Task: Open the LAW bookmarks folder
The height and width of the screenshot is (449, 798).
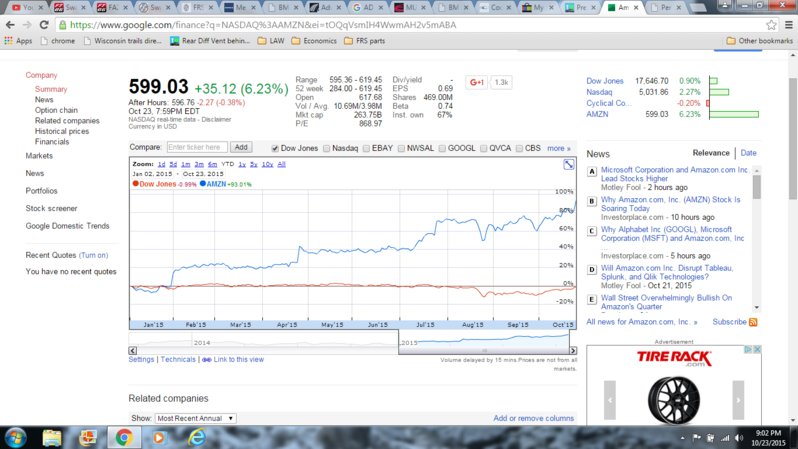Action: tap(271, 41)
